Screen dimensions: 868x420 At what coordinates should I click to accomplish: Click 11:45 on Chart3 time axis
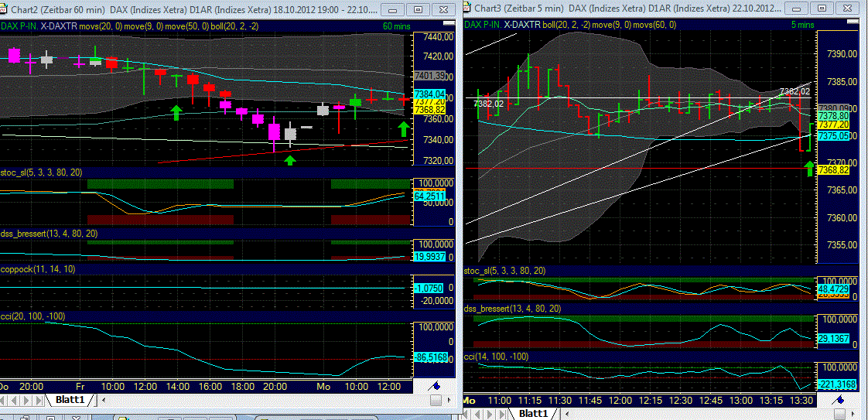click(589, 400)
